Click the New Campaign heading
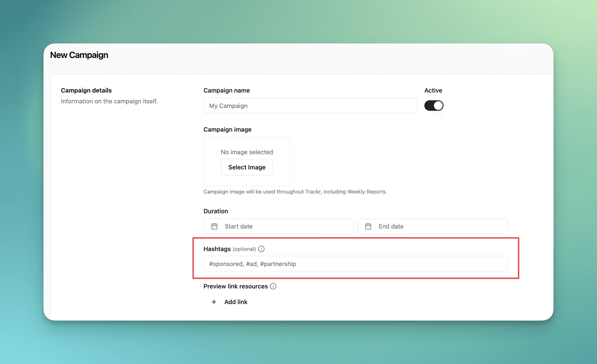597x364 pixels. [x=79, y=55]
